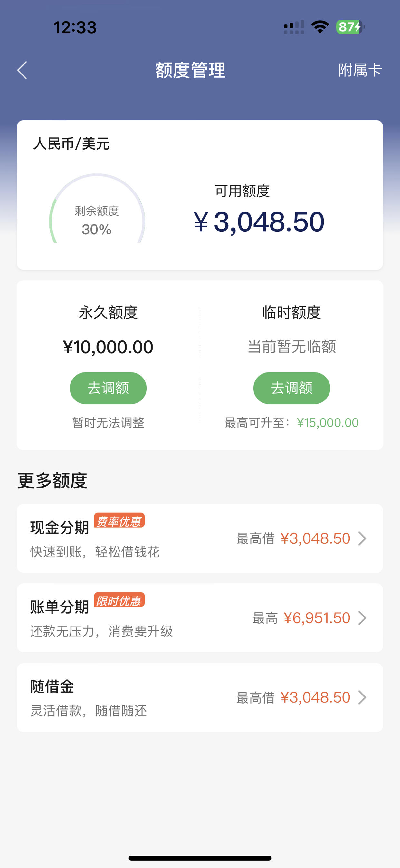Image resolution: width=400 pixels, height=868 pixels.
Task: Open the 随借金 flexible loan entry
Action: (200, 697)
